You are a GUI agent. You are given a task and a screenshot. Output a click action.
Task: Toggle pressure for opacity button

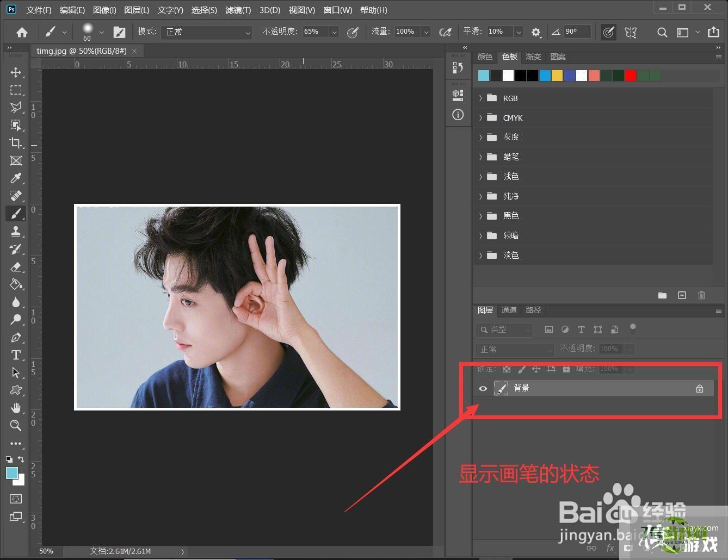coord(353,32)
